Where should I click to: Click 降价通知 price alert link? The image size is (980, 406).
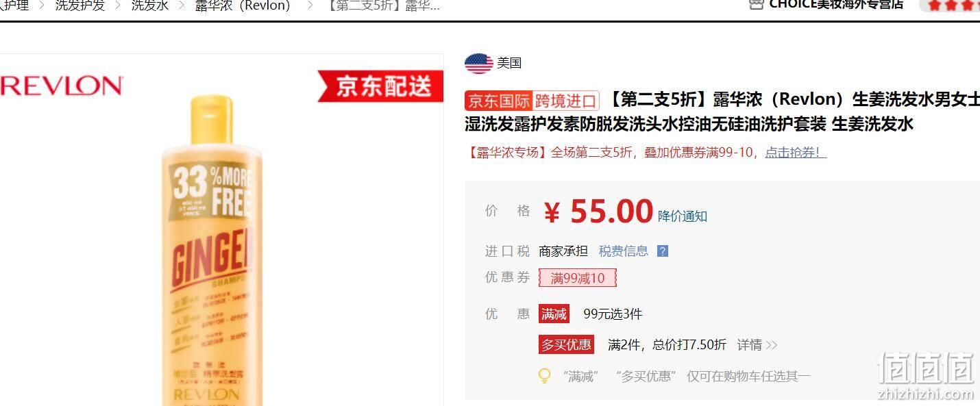pos(683,216)
